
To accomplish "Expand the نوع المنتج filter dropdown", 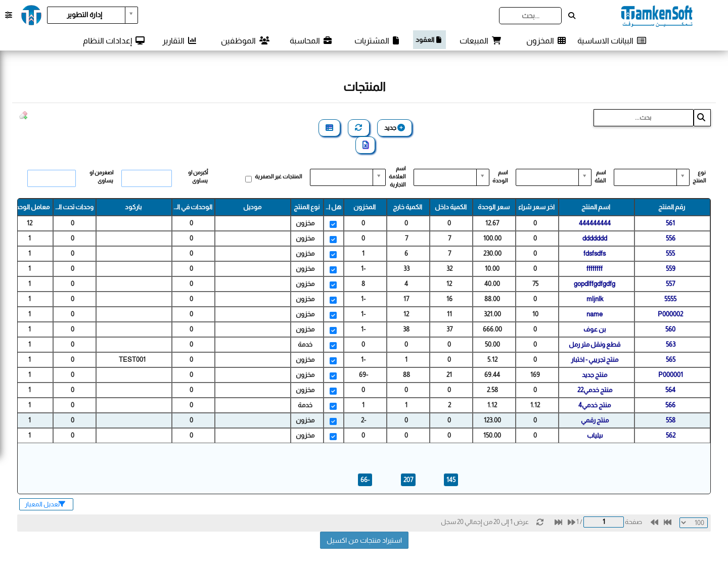I will (x=652, y=177).
